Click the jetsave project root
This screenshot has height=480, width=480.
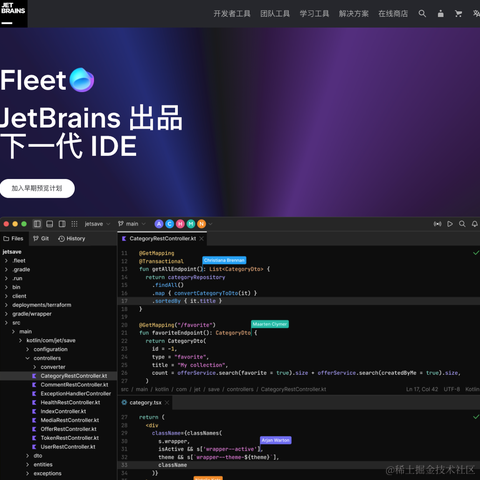(12, 252)
